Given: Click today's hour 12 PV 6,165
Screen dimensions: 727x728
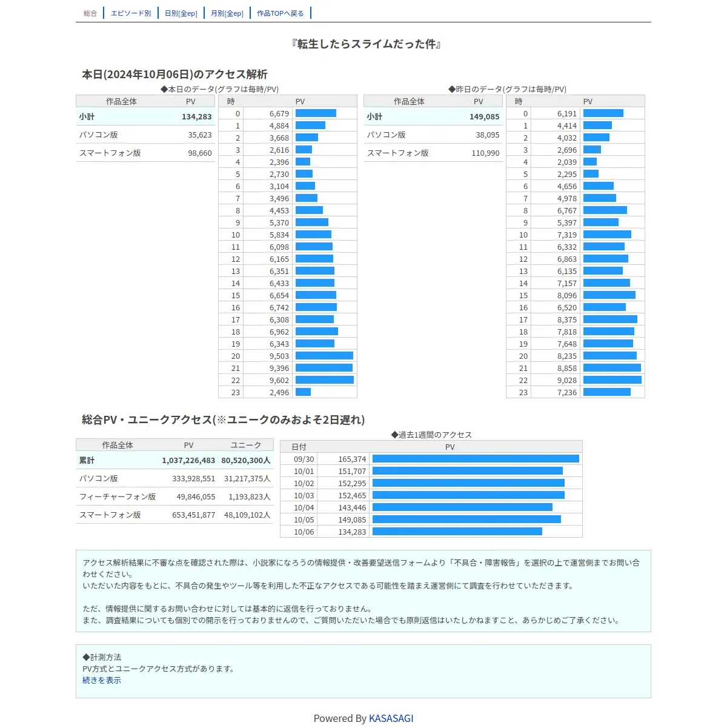Looking at the screenshot, I should 279,259.
